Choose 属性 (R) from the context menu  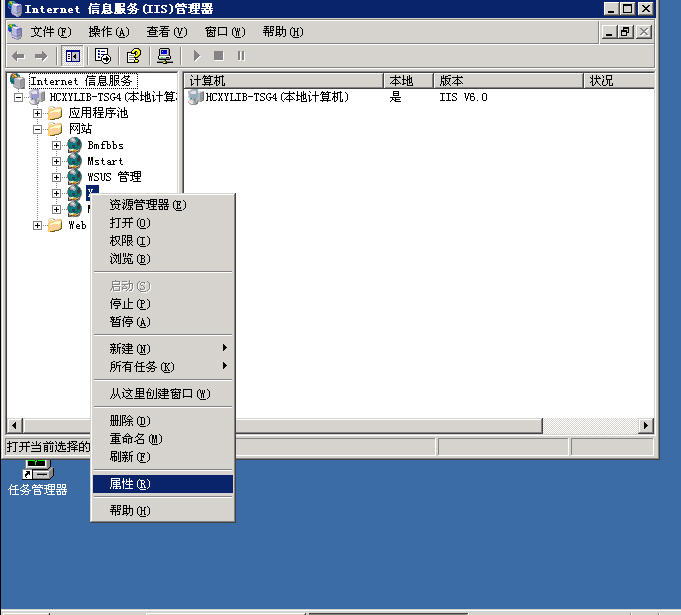click(130, 484)
